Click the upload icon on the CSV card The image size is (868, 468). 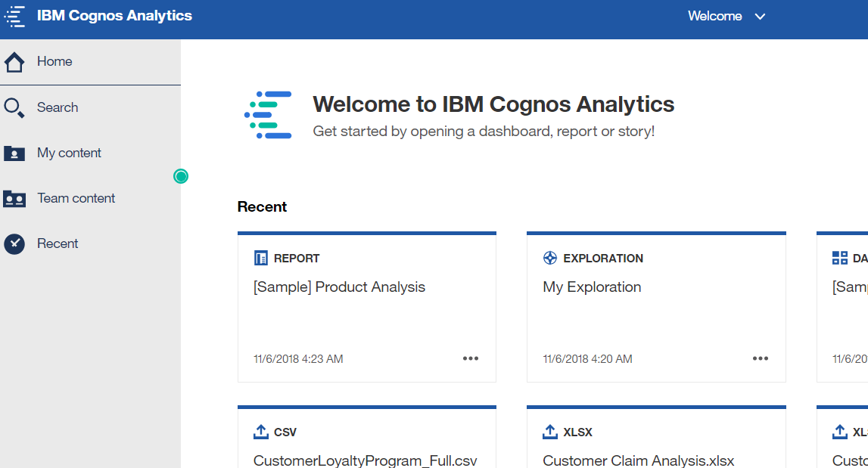[x=261, y=432]
